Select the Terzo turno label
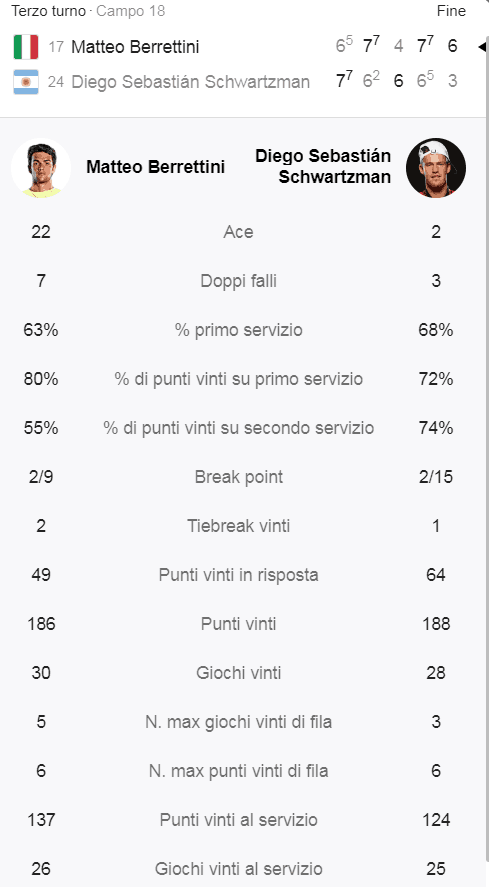The height and width of the screenshot is (887, 489). (48, 11)
